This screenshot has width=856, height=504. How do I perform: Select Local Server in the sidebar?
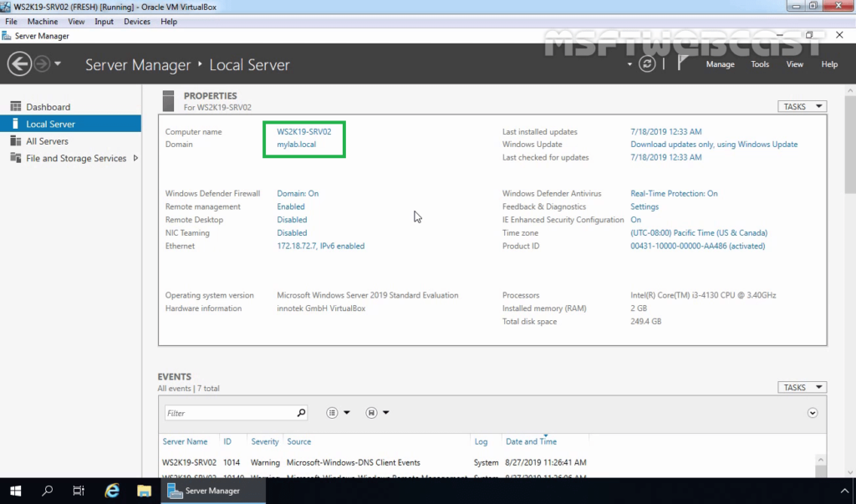click(x=70, y=124)
